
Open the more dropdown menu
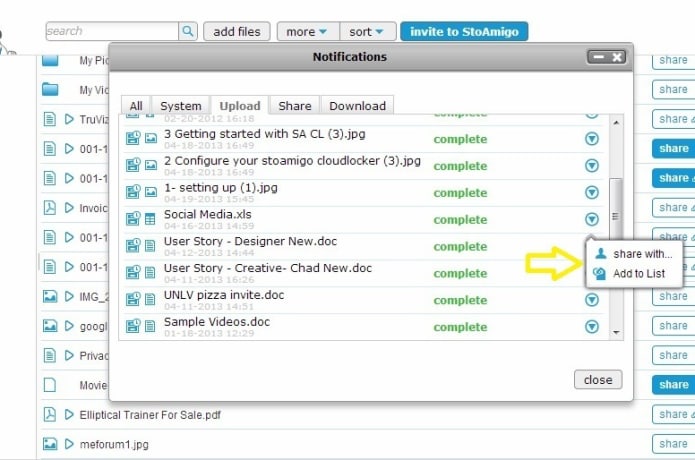pos(307,32)
